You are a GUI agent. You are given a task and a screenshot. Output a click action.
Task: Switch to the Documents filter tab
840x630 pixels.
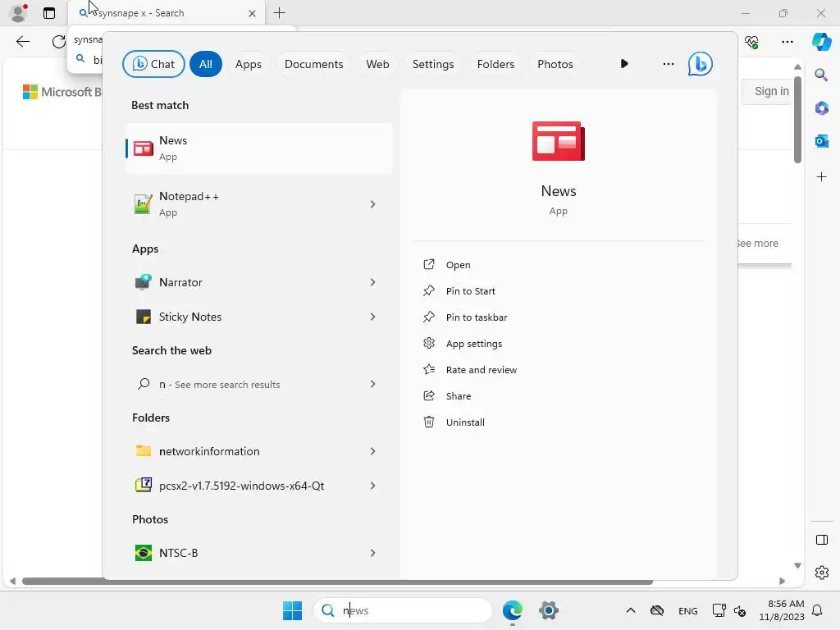[313, 64]
